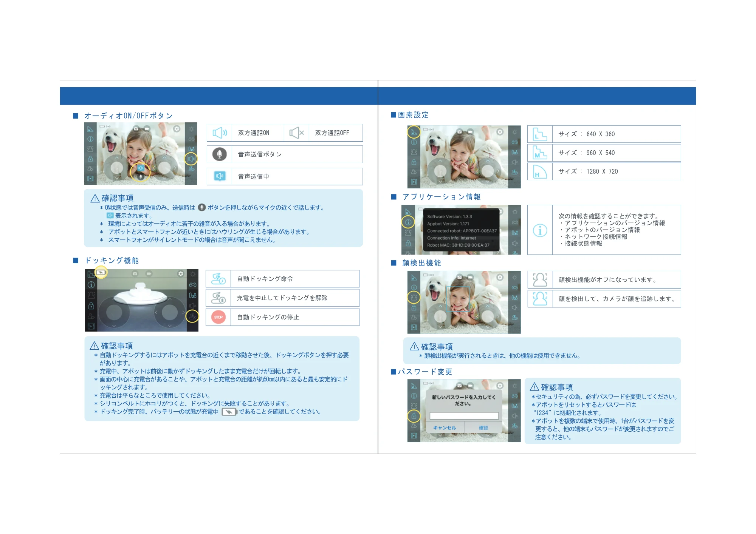Click the undock icon beside 充電を中止してドッキングを解除
The width and height of the screenshot is (756, 534).
pos(218,298)
